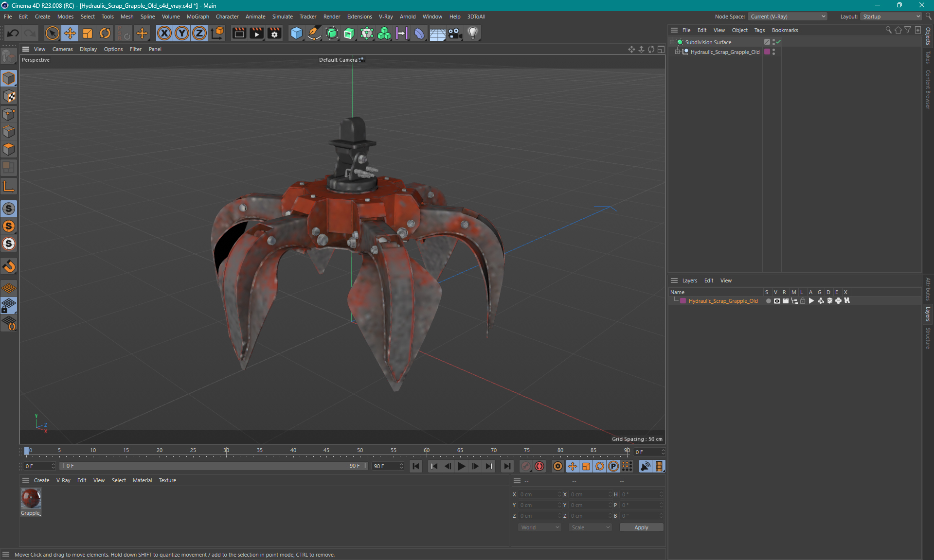934x560 pixels.
Task: Toggle Y-axis lock
Action: point(182,33)
